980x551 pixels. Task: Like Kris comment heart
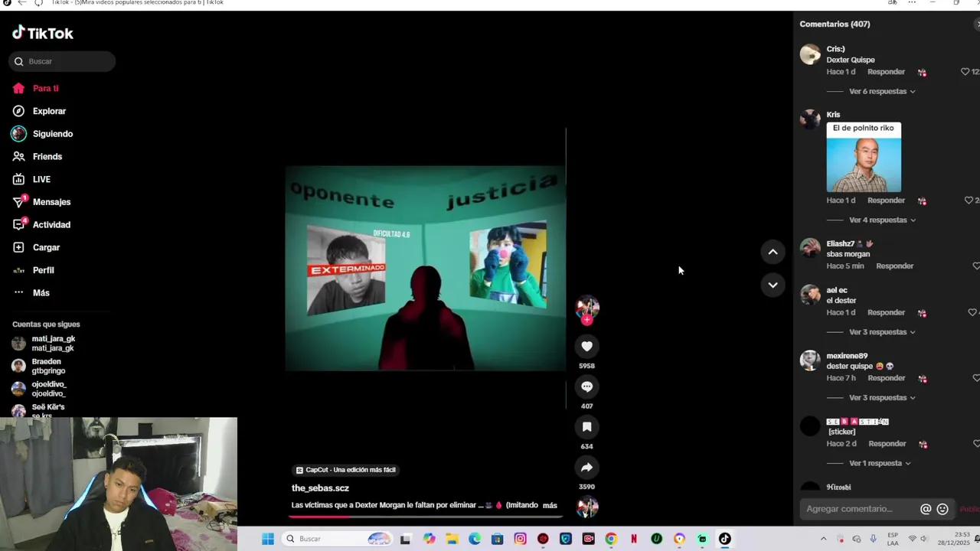point(969,201)
